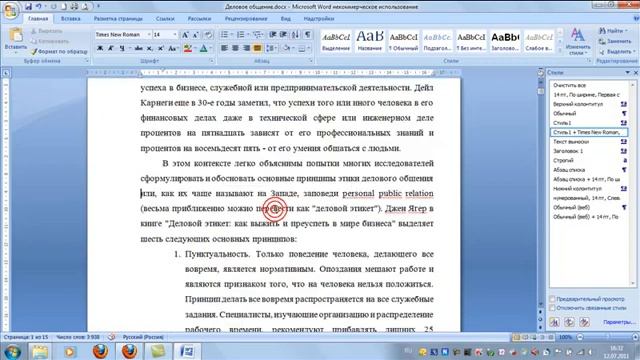Sort the selected text alphabetically
The height and width of the screenshot is (360, 640).
point(296,35)
